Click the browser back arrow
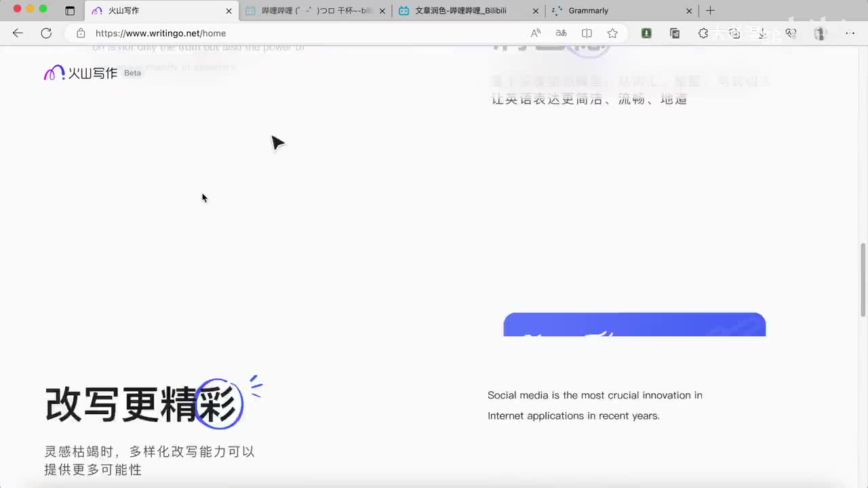 18,33
